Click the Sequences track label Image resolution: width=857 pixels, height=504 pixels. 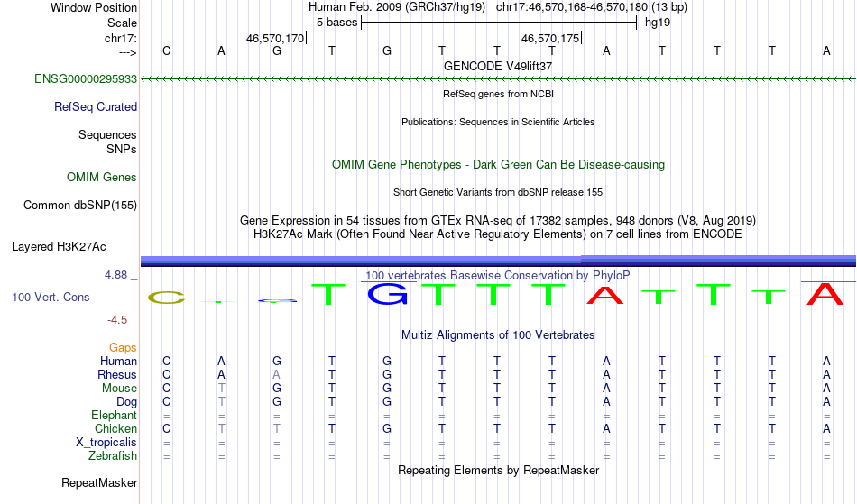107,135
